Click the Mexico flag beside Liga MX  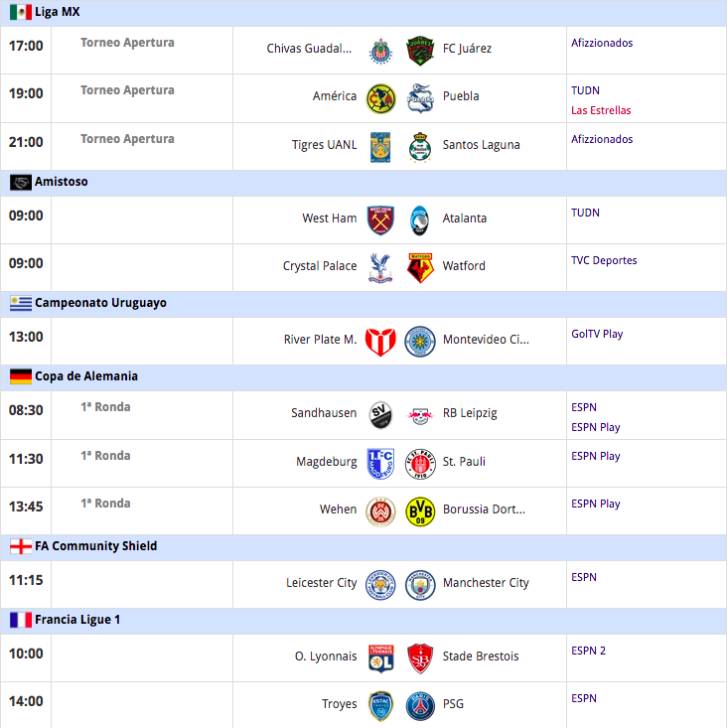pos(21,12)
